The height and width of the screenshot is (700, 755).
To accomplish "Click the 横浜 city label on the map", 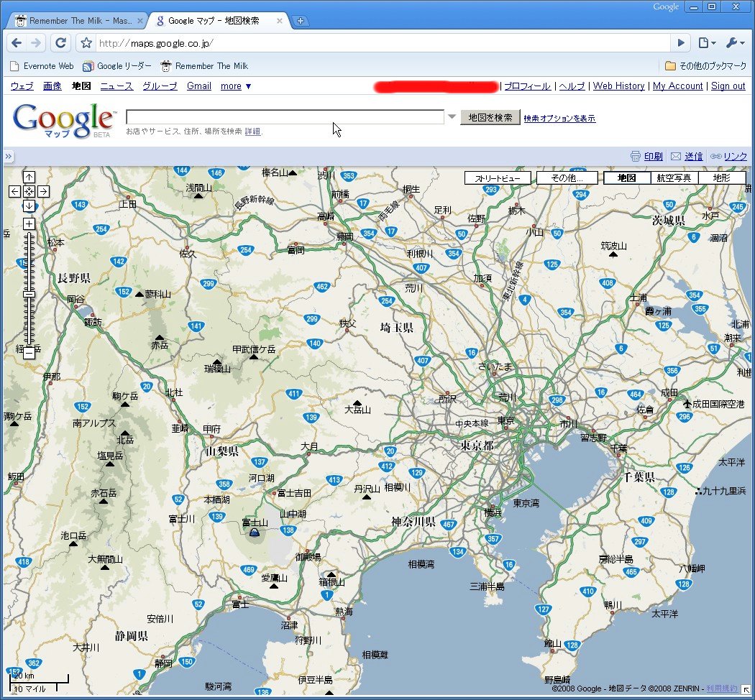I will click(493, 512).
